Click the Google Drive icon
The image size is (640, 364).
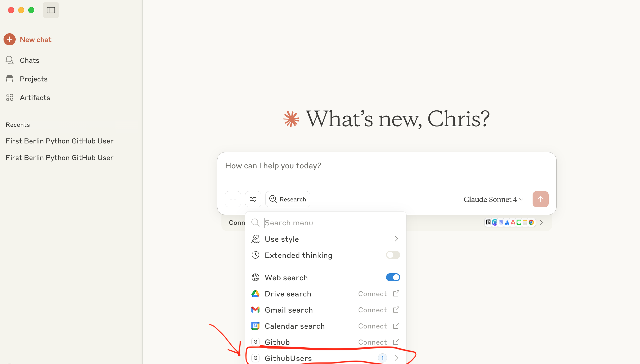(x=255, y=293)
